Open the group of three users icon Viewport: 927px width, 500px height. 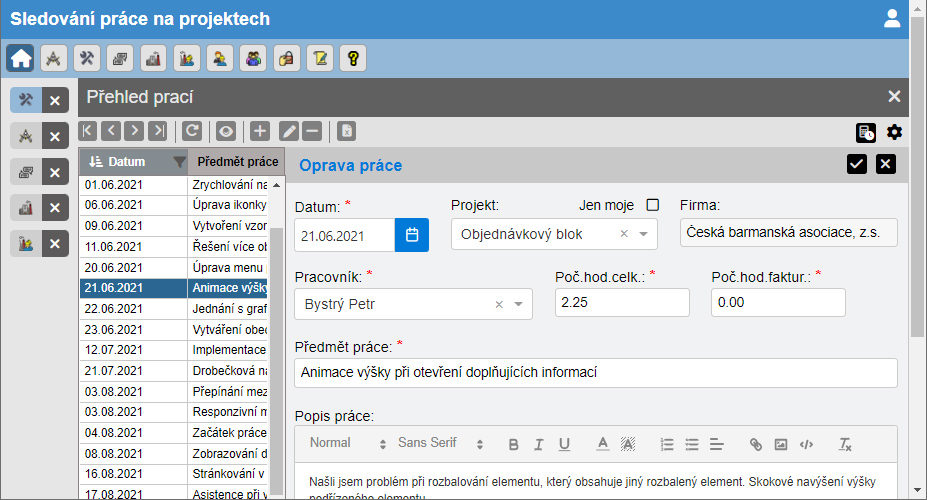(253, 58)
